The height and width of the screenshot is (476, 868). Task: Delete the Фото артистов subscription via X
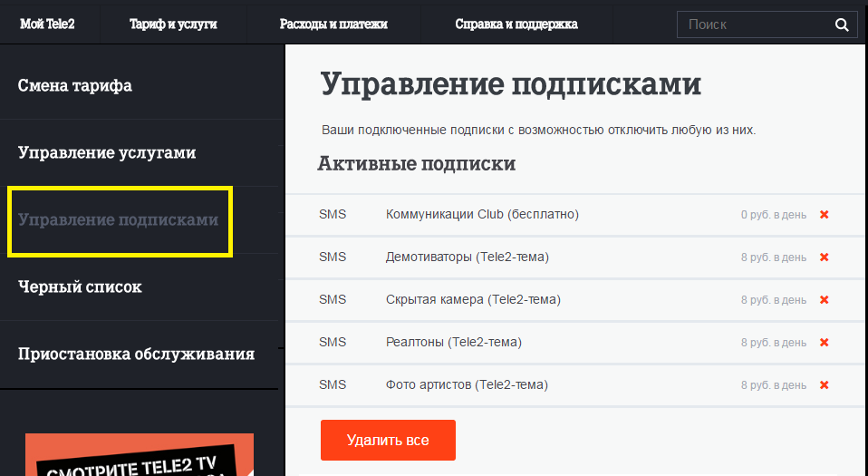pos(824,385)
